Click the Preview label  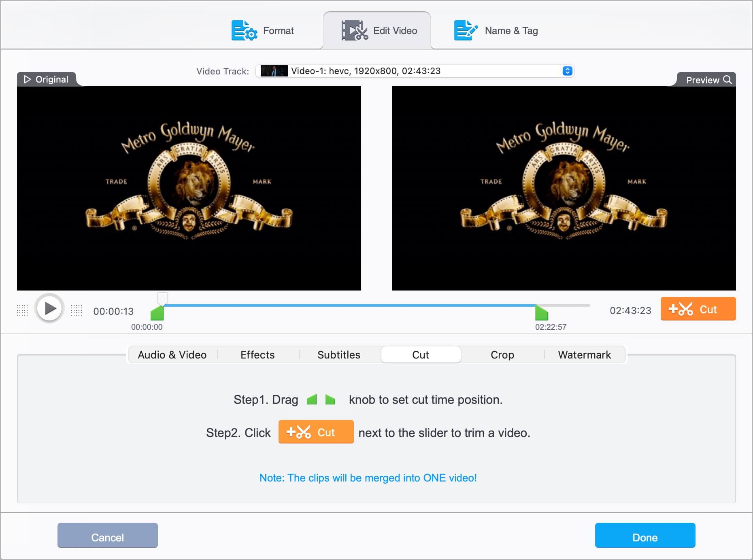pos(702,80)
